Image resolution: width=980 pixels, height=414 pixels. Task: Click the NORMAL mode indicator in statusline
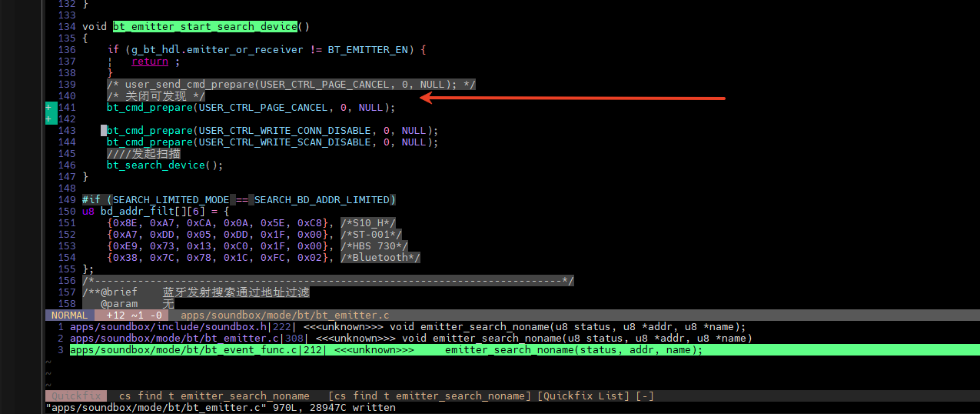(x=69, y=315)
